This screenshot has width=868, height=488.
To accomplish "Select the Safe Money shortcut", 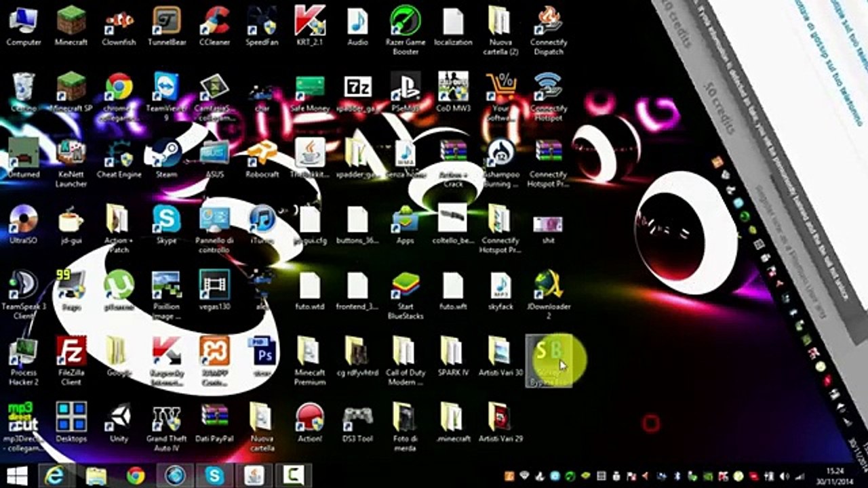I will pos(310,92).
